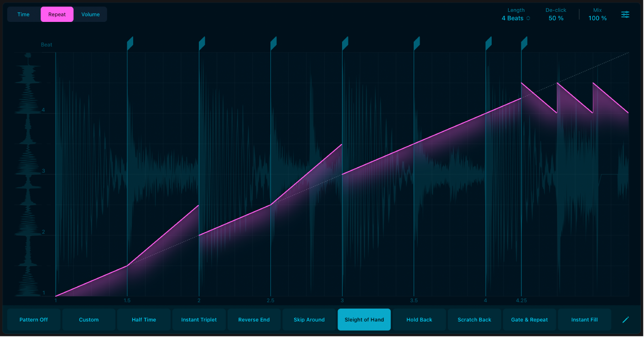Select the Hold Back preset
The image size is (644, 337).
419,319
